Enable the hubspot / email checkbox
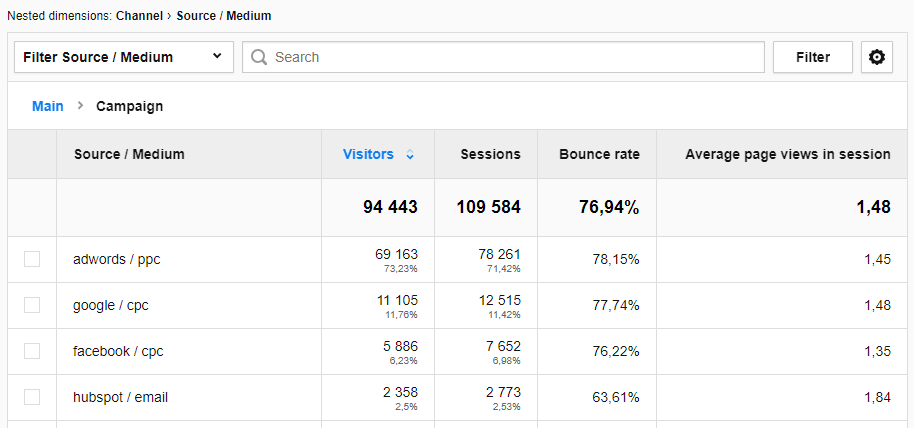This screenshot has width=914, height=428. tap(32, 397)
